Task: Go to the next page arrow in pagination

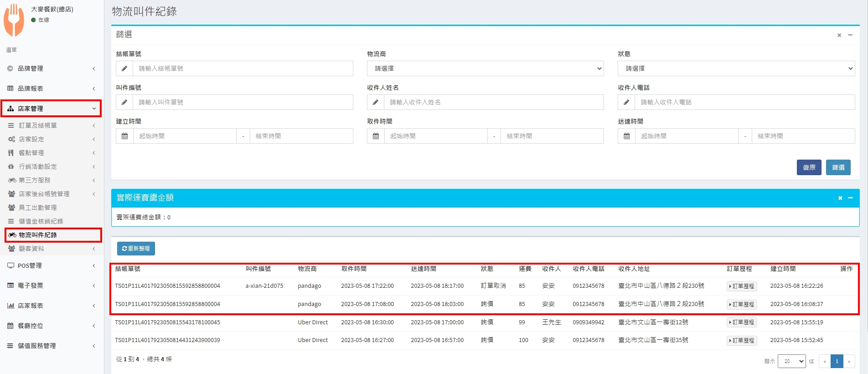Action: [849, 361]
